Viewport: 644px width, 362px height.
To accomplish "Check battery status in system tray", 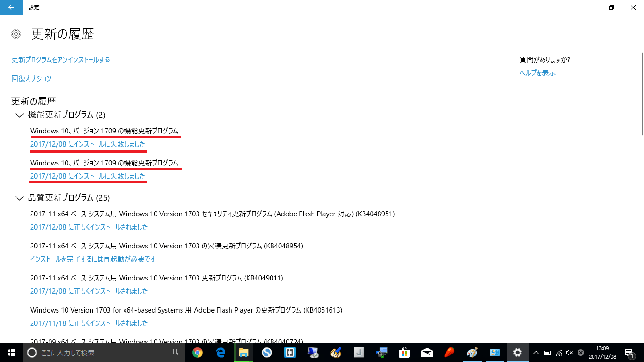I will click(547, 353).
